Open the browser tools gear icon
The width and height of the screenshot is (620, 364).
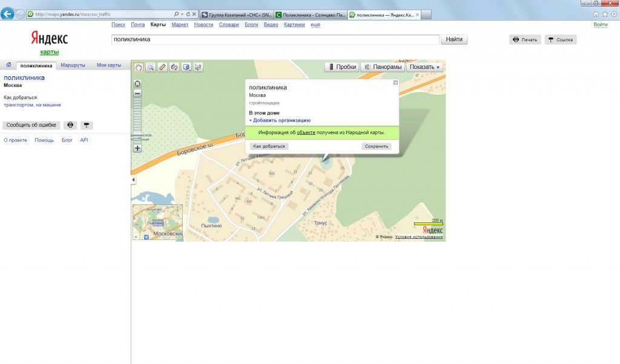[x=614, y=15]
